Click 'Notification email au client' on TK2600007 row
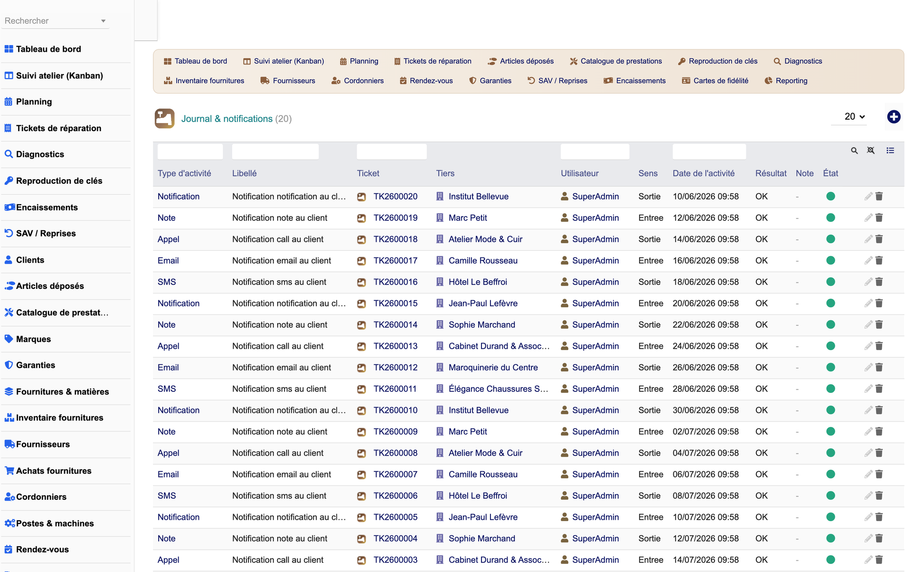Image resolution: width=924 pixels, height=572 pixels. click(282, 474)
